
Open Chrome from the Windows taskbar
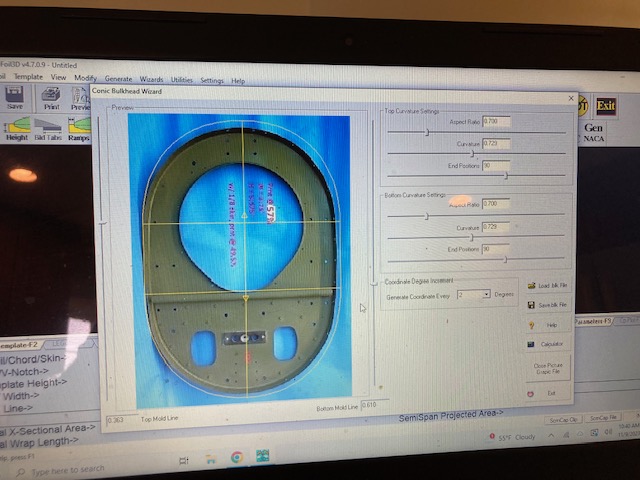point(237,457)
